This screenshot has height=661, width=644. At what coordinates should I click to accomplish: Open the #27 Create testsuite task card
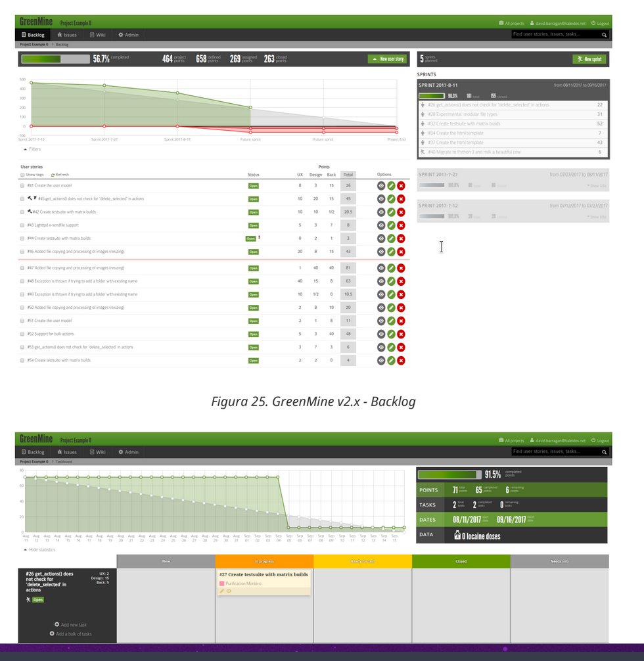(x=264, y=583)
